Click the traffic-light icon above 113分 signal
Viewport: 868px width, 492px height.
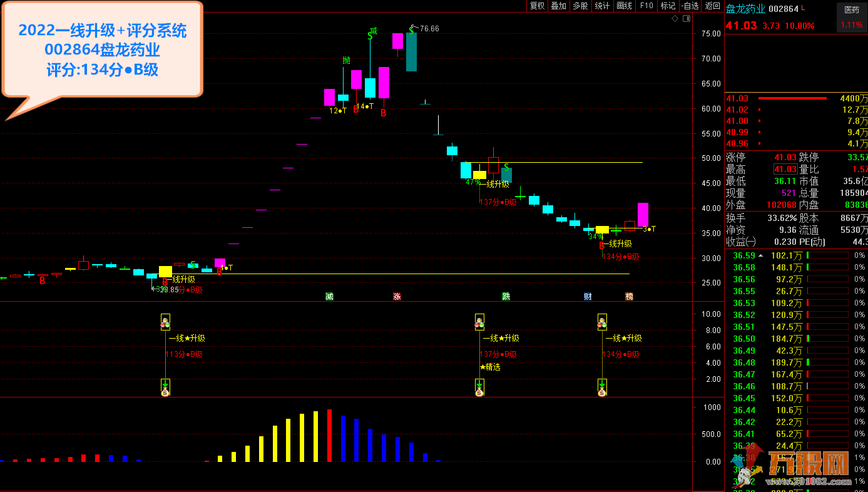pos(165,322)
